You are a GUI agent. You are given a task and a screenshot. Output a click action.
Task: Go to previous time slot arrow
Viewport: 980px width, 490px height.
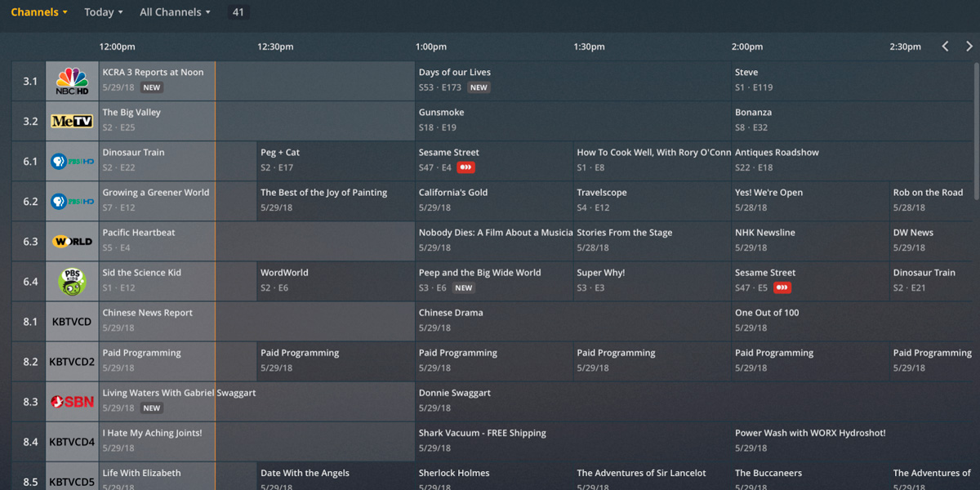pos(946,47)
